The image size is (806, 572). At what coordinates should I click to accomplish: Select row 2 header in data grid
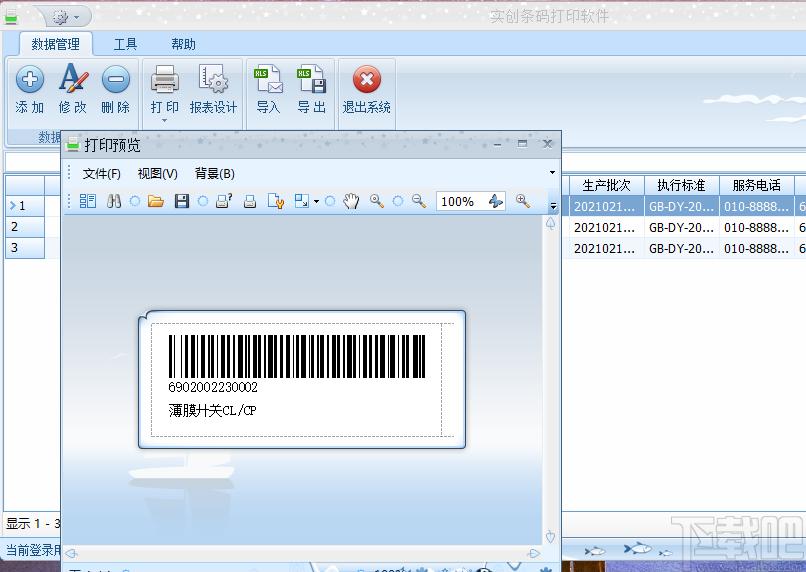(25, 227)
